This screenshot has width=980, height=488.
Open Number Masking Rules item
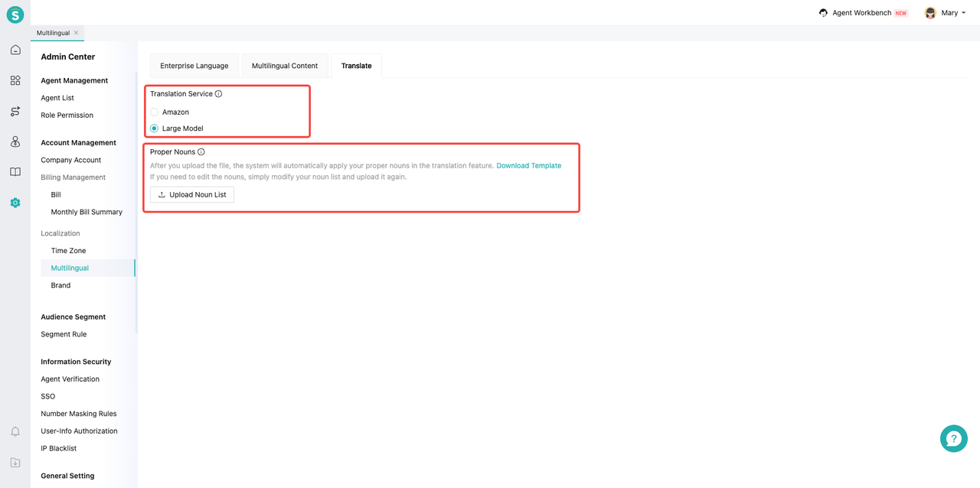(x=79, y=414)
